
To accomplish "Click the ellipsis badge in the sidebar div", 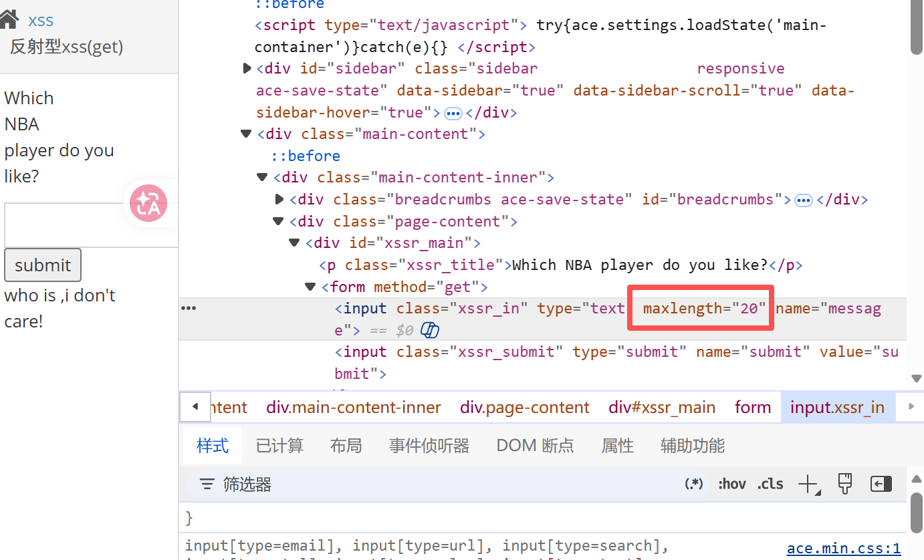I will 453,112.
